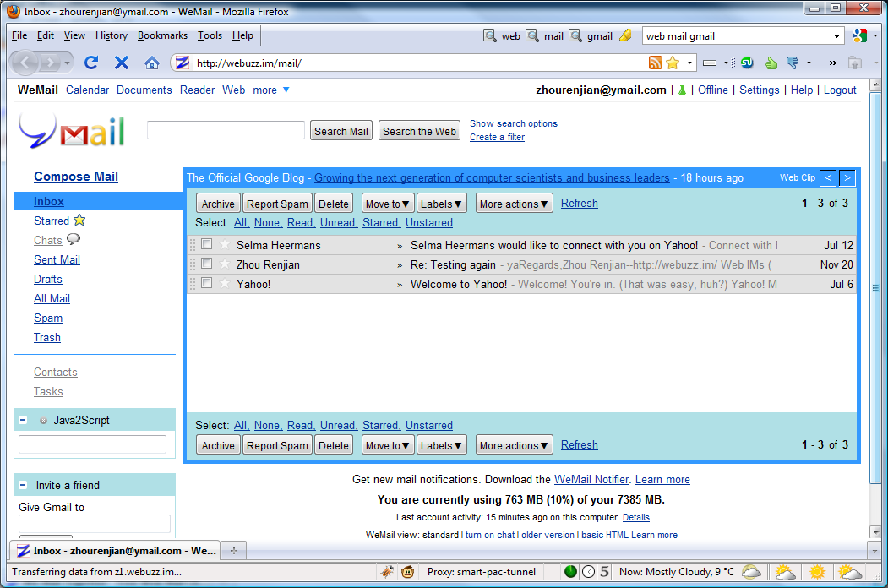Image resolution: width=888 pixels, height=588 pixels.
Task: Open the Bookmarks menu
Action: coord(162,35)
